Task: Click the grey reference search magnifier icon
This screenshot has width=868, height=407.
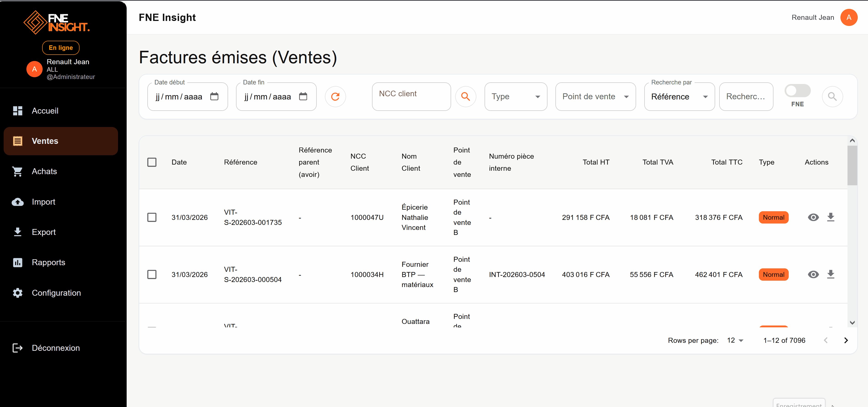Action: click(x=832, y=97)
